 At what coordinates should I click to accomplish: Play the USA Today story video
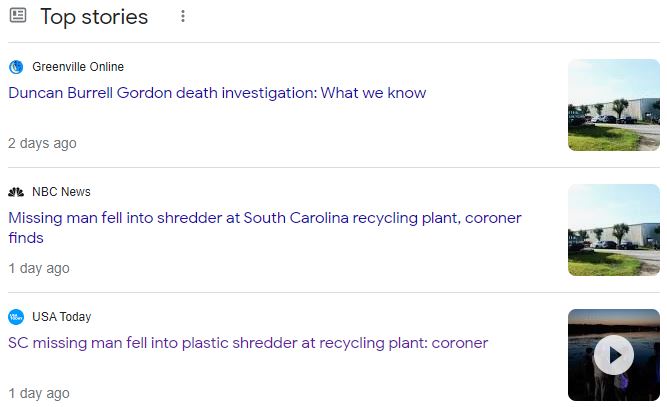(x=613, y=355)
